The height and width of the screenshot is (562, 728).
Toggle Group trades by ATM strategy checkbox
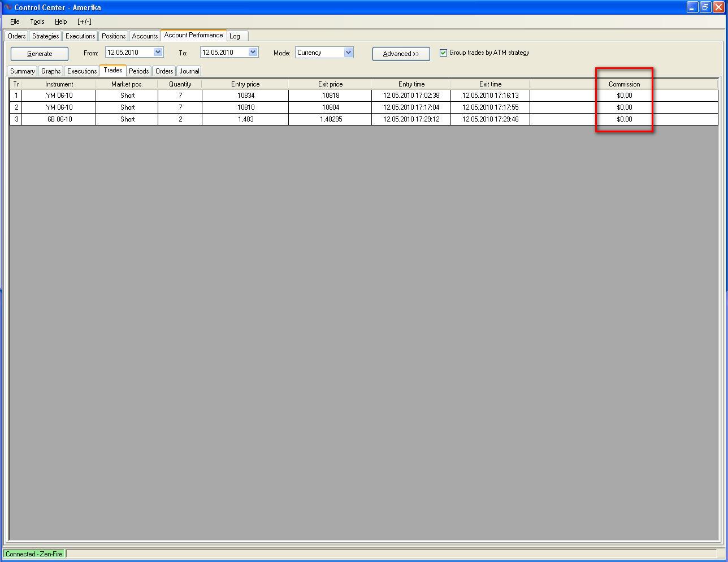[443, 53]
